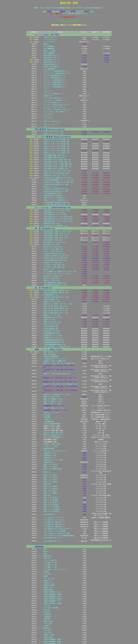Open パテロコ（ボディーキット・HOe） link
The image size is (138, 644).
[x=54, y=132]
